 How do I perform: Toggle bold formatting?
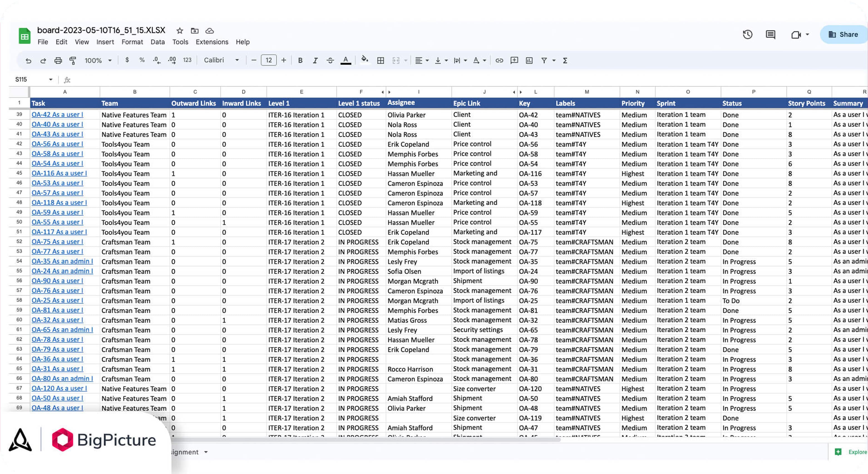tap(300, 60)
